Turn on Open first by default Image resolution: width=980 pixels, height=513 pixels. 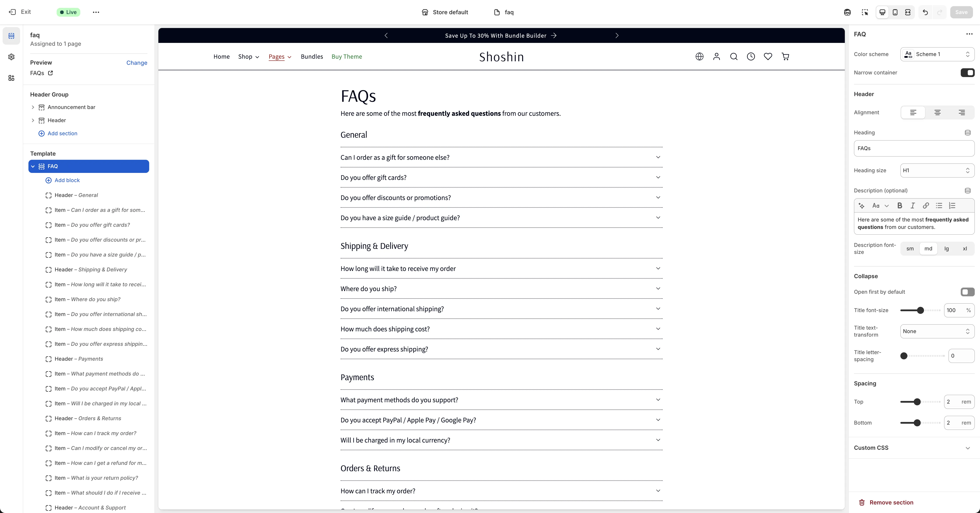[967, 292]
